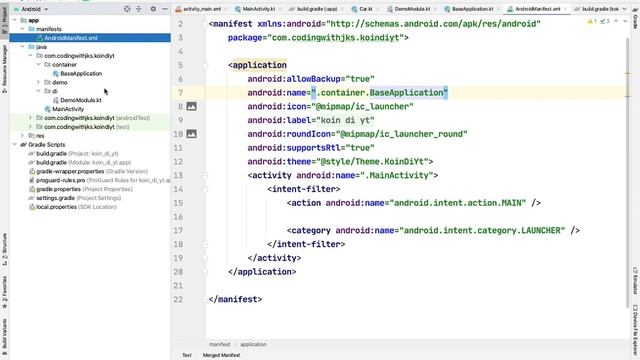Hide the project panel with minus icon
Screen dimensions: 640x360
click(164, 9)
